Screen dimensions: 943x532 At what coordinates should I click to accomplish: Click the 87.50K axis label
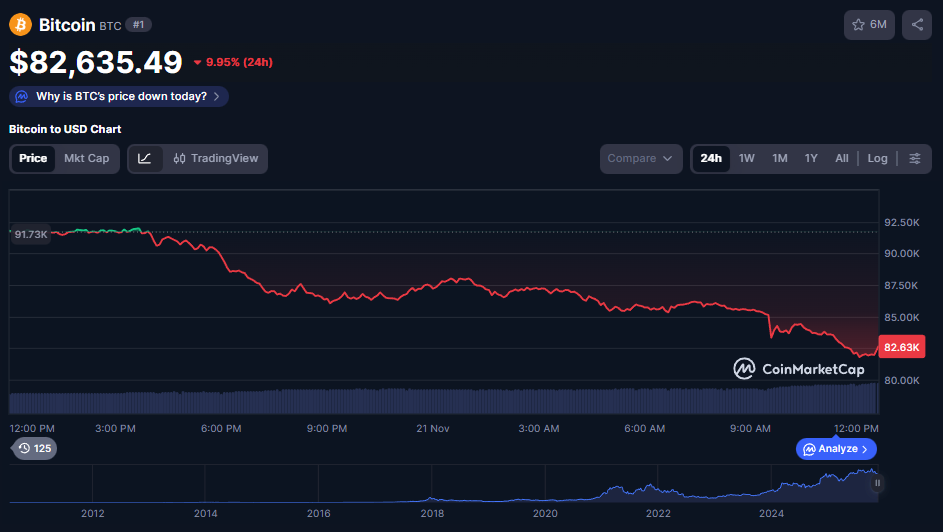click(901, 286)
